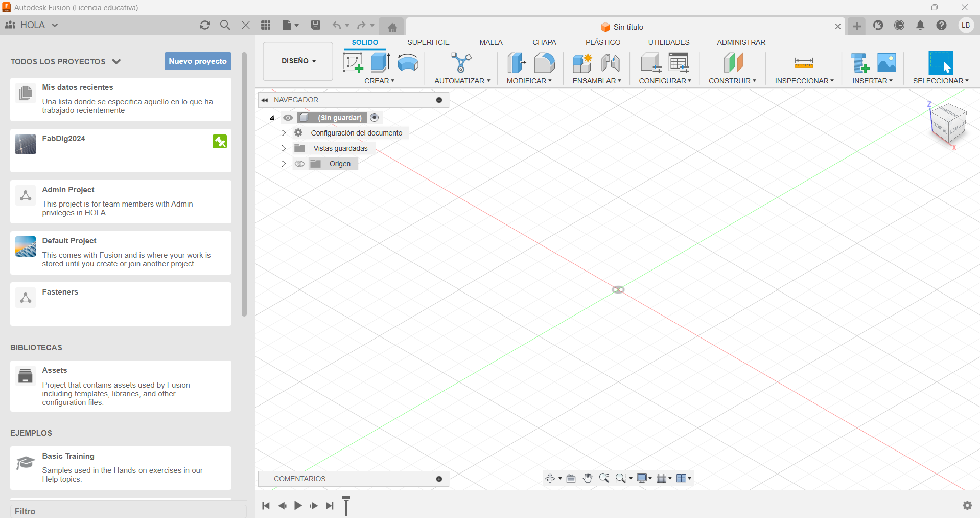Open the notifications bell
Image resolution: width=980 pixels, height=518 pixels.
[x=920, y=25]
